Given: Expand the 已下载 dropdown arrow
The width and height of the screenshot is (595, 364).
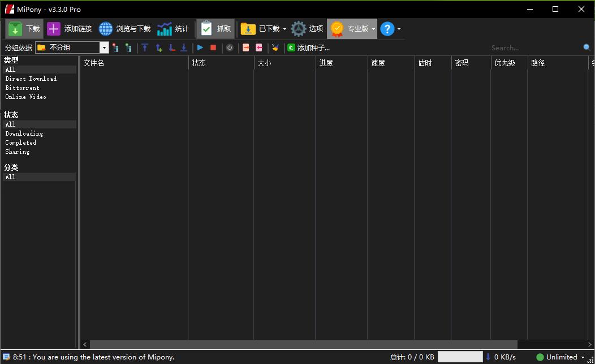Looking at the screenshot, I should tap(284, 29).
